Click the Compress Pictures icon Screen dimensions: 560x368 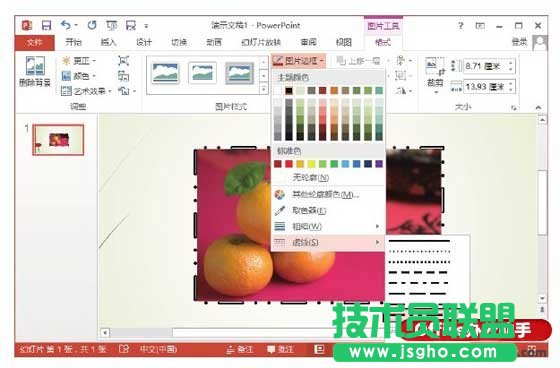[x=123, y=61]
